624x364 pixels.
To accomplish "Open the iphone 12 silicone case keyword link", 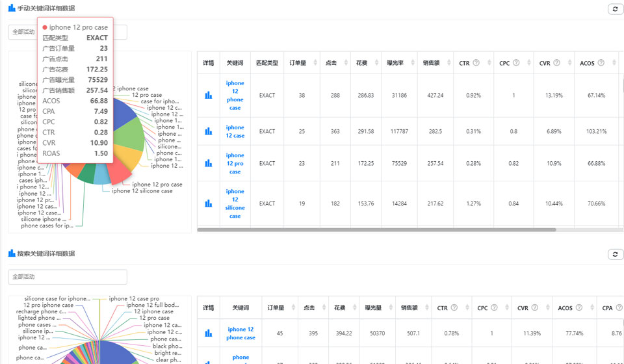I will [x=235, y=203].
